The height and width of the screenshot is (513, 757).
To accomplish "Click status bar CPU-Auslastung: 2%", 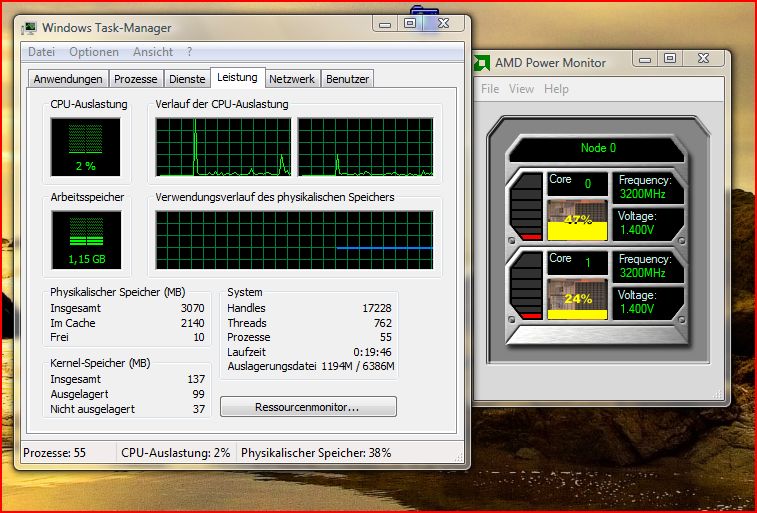I will pos(176,453).
